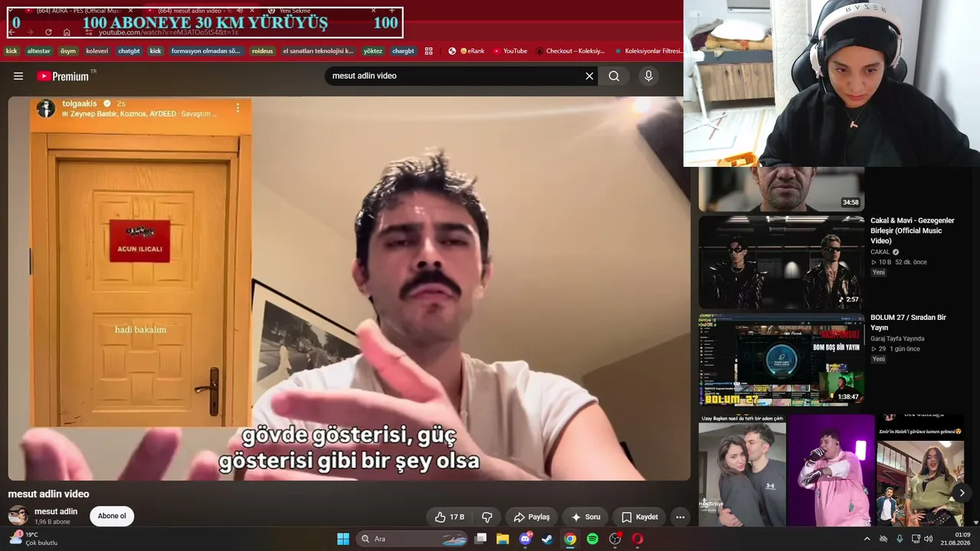This screenshot has height=551, width=980.
Task: Open the apps grid in bookmarks bar
Action: tap(429, 51)
